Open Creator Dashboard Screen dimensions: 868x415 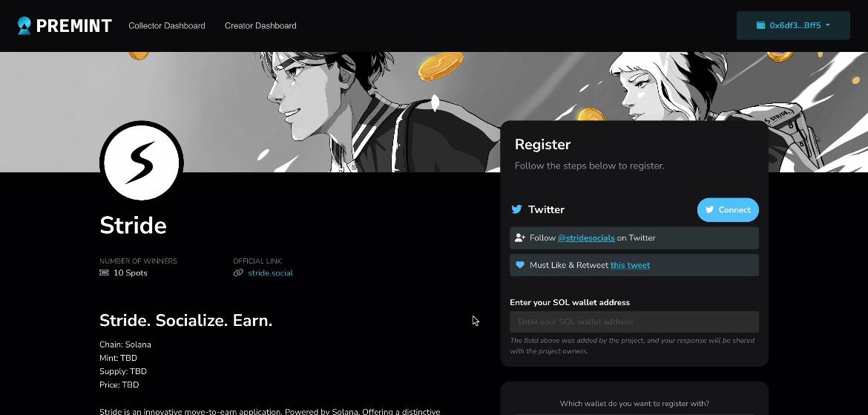tap(260, 25)
